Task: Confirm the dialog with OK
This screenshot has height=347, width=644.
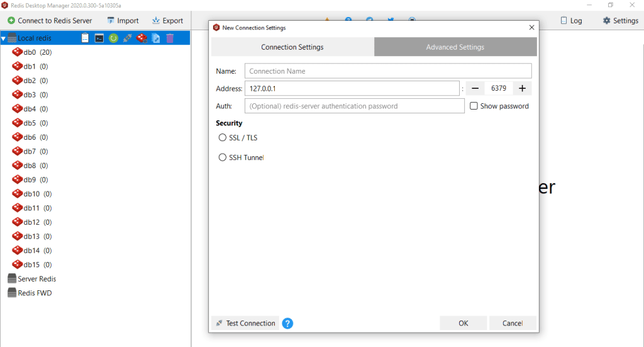Action: click(x=464, y=323)
